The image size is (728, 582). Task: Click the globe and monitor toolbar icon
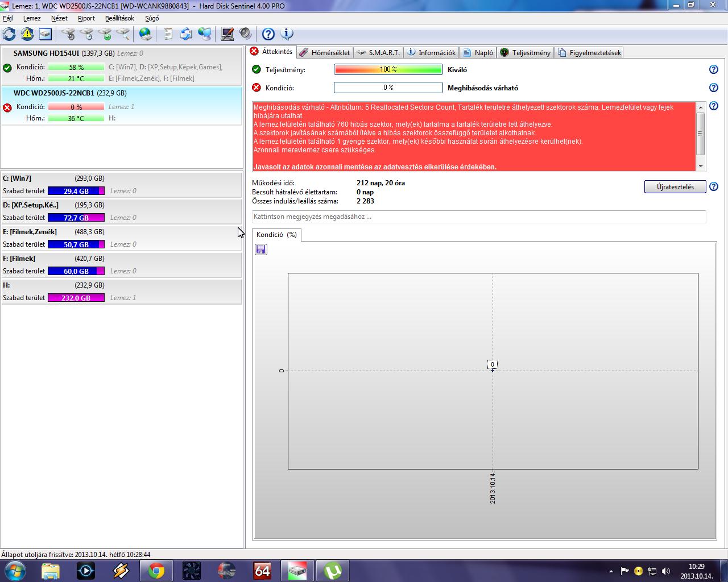(204, 34)
